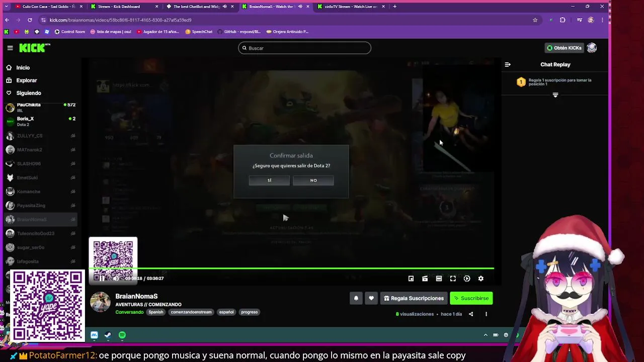Open EmetSuki channel from following list
Viewport: 644px width, 362px height.
click(40, 177)
